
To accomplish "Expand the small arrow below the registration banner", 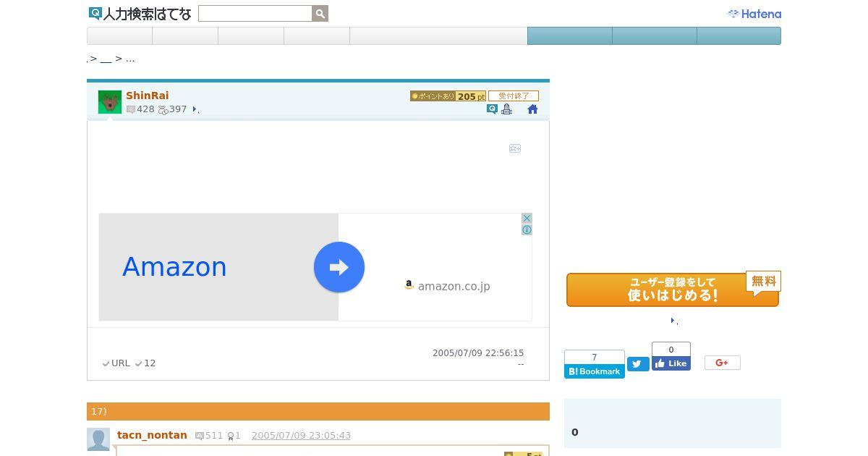I will click(x=673, y=320).
